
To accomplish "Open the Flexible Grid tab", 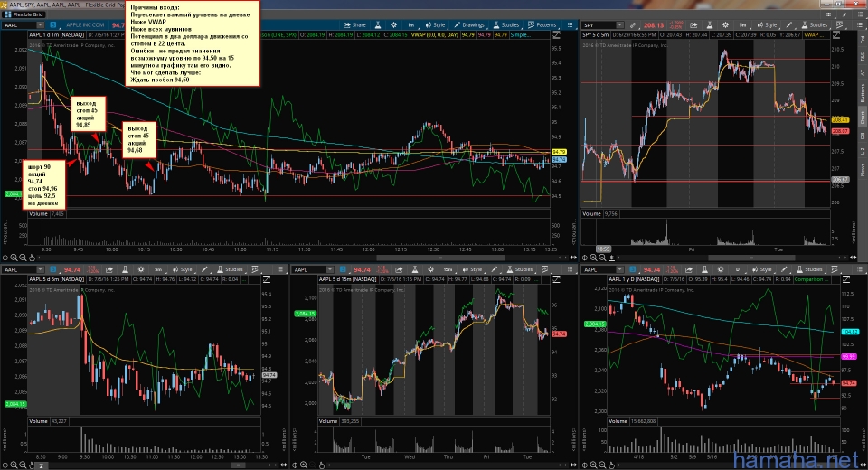I will pyautogui.click(x=24, y=14).
